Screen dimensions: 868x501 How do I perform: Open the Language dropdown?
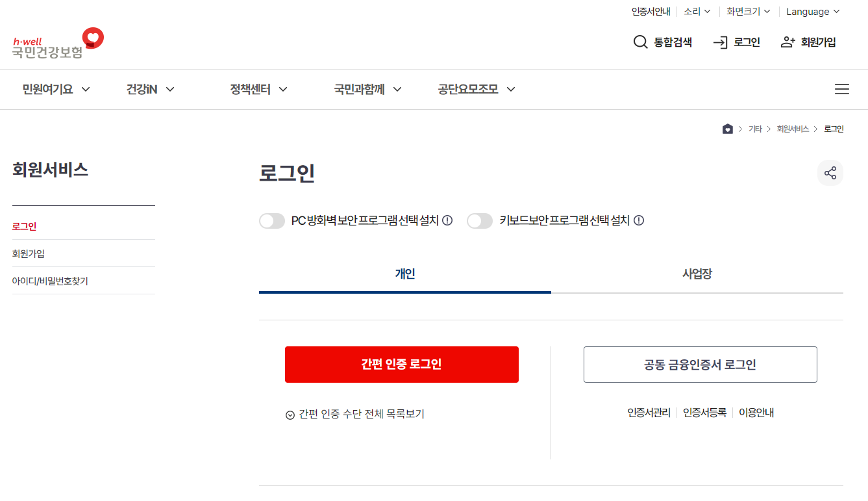[812, 11]
